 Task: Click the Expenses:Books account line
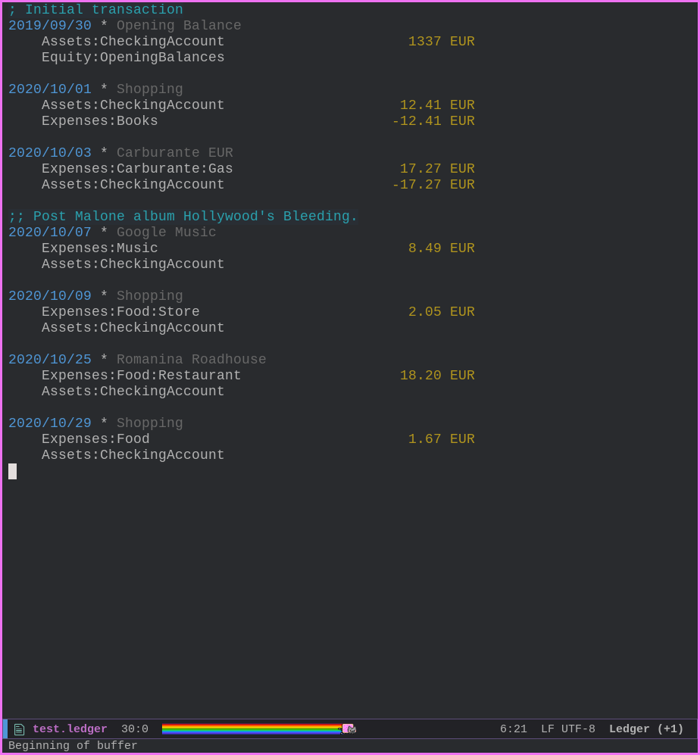click(x=100, y=121)
